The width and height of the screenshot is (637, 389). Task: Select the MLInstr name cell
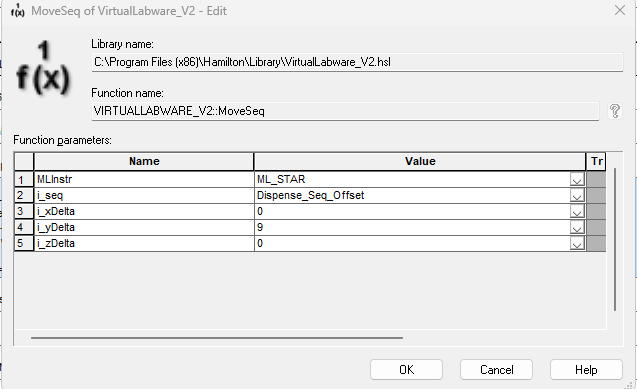click(144, 179)
